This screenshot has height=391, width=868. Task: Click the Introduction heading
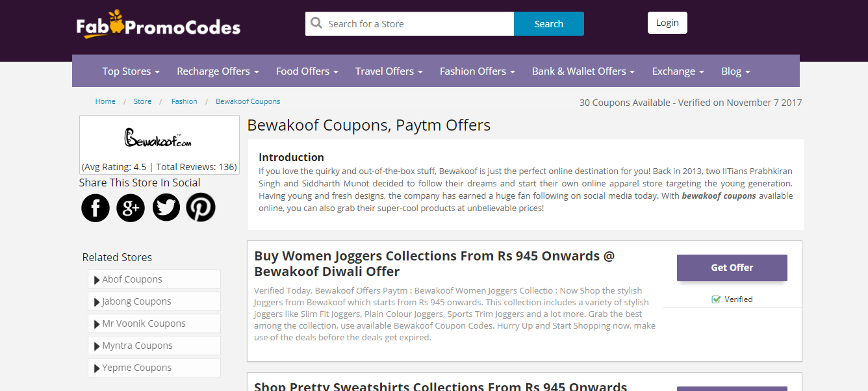click(291, 157)
